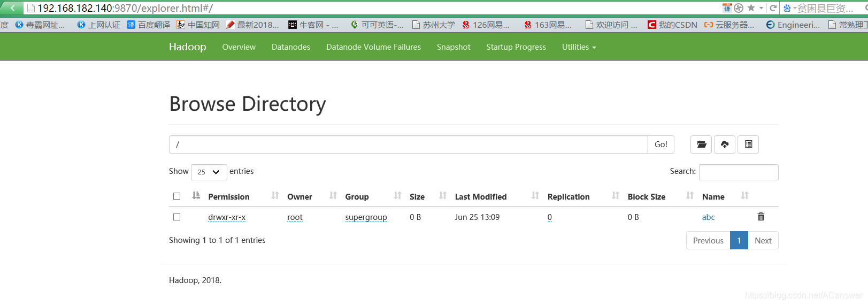Click the replication value 0 link
Image resolution: width=868 pixels, height=305 pixels.
(x=550, y=217)
